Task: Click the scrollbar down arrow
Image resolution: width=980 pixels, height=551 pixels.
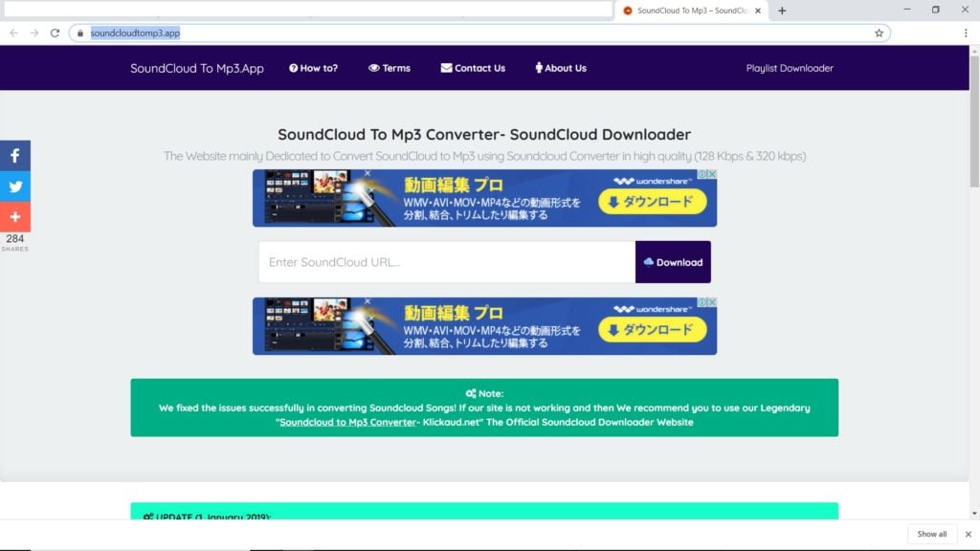Action: click(x=974, y=514)
